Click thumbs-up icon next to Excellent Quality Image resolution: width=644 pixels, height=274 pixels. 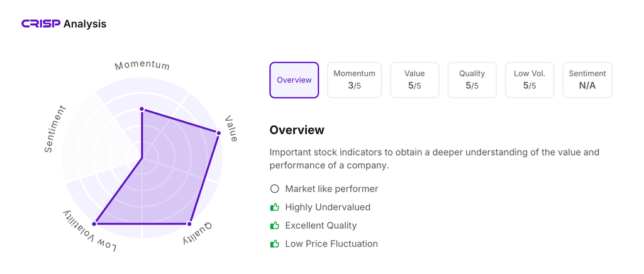pyautogui.click(x=274, y=225)
